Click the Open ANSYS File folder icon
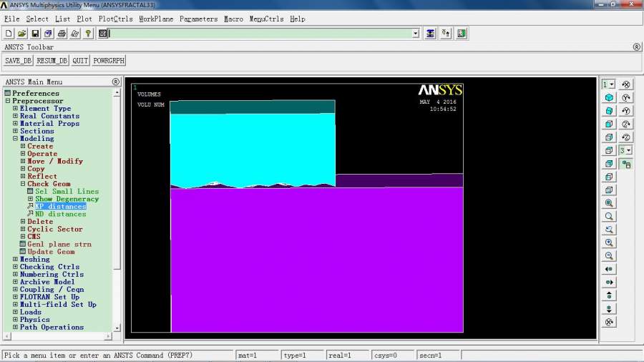 pos(21,34)
